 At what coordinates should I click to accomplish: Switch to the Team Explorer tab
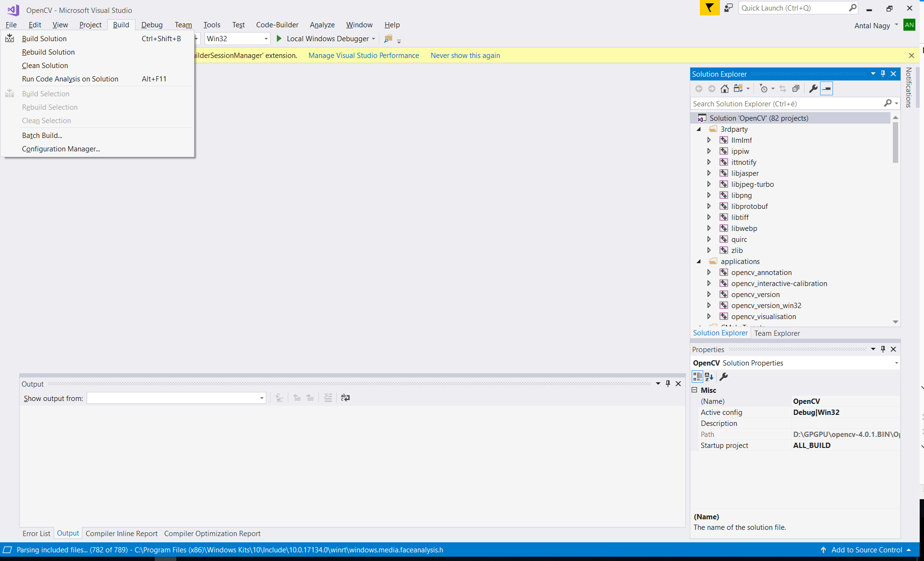pos(777,333)
